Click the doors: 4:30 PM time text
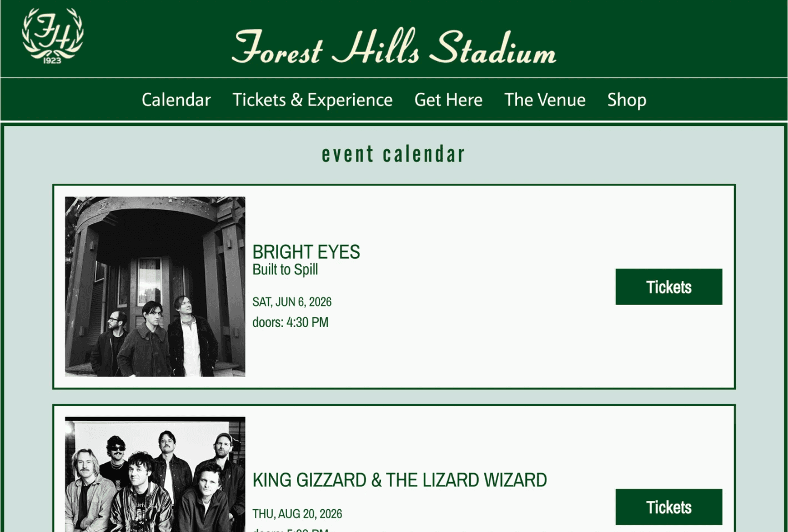Viewport: 788px width, 532px height. (290, 322)
